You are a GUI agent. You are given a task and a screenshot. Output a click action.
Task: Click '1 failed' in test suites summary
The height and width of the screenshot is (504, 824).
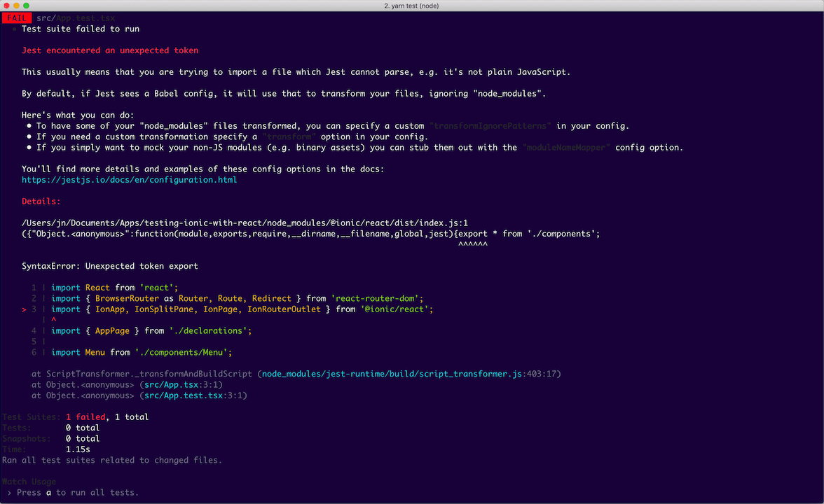pyautogui.click(x=85, y=417)
